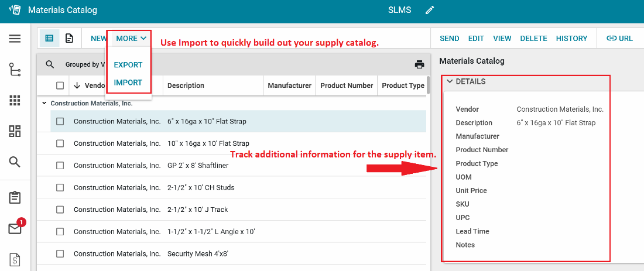The width and height of the screenshot is (644, 271).
Task: Click the pencil edit icon beside SLMS
Action: (x=430, y=10)
